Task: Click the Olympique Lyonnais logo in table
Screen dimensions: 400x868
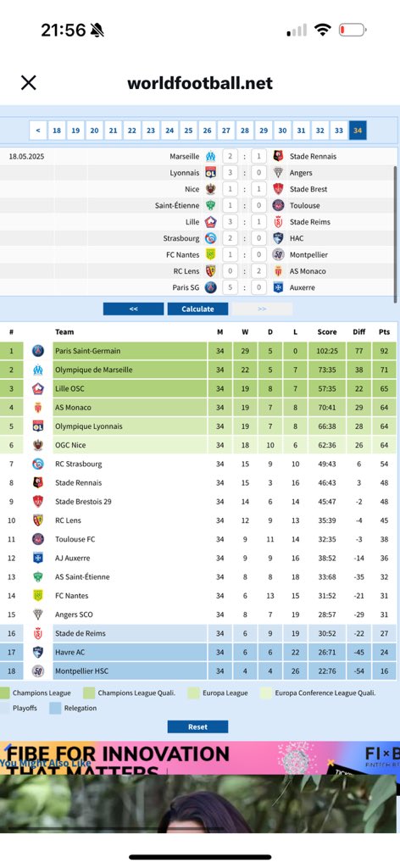Action: click(37, 426)
